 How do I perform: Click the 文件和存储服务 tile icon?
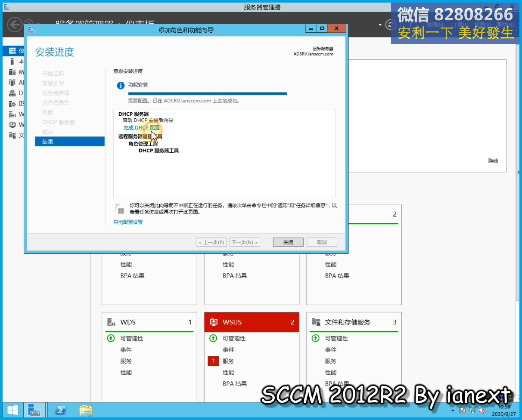point(316,322)
